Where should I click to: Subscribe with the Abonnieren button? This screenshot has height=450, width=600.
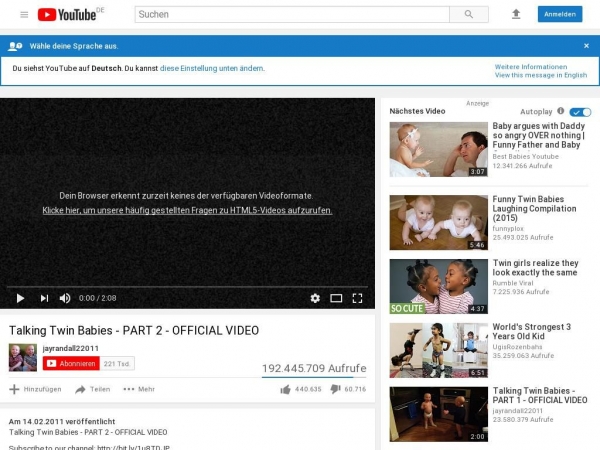tap(71, 364)
